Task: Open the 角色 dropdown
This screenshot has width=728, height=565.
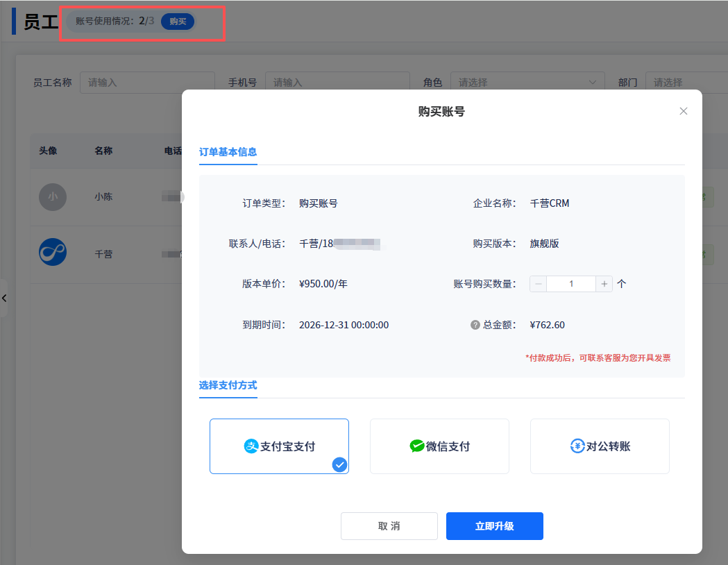Action: (x=527, y=83)
